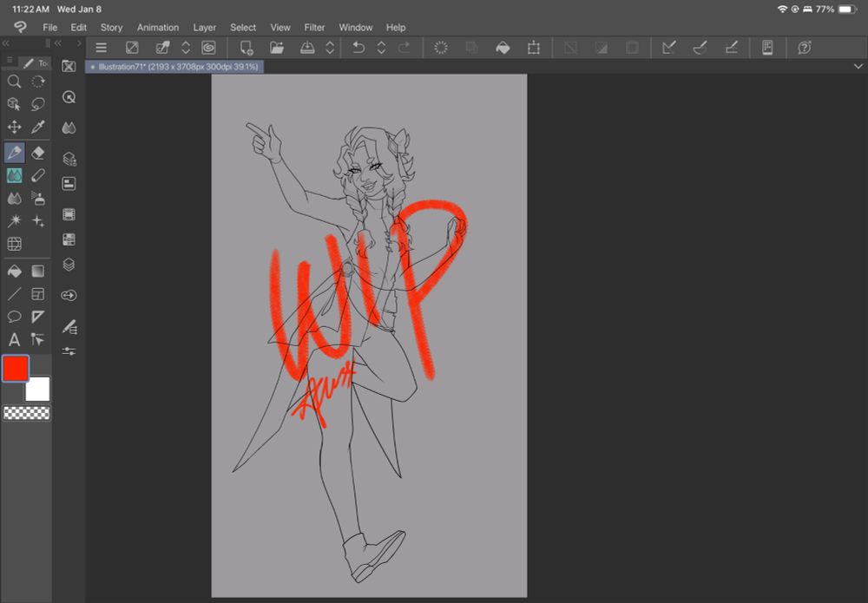Pick the transparent checkered color swatch
Viewport: 868px width, 603px height.
coord(27,413)
